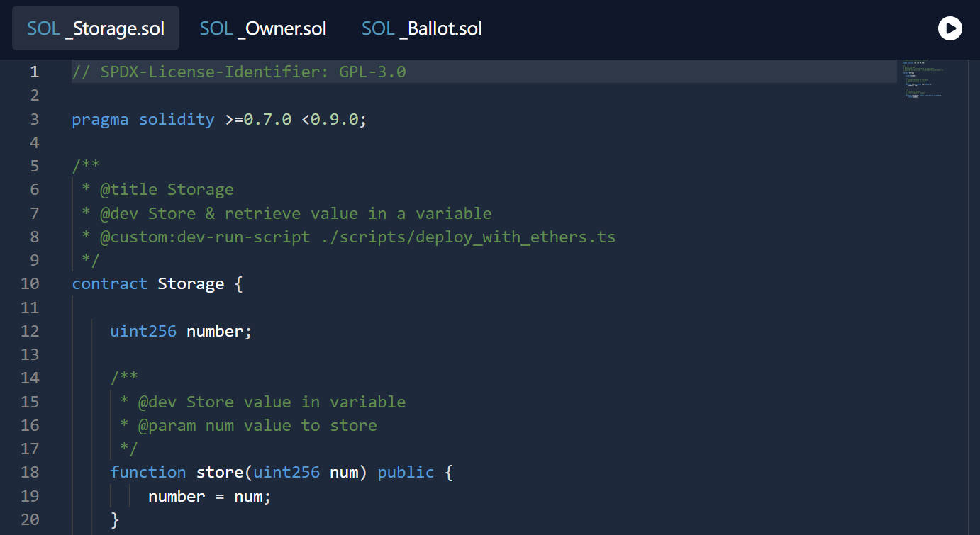The height and width of the screenshot is (535, 980).
Task: Click the Storage contract name on line 10
Action: pos(190,284)
